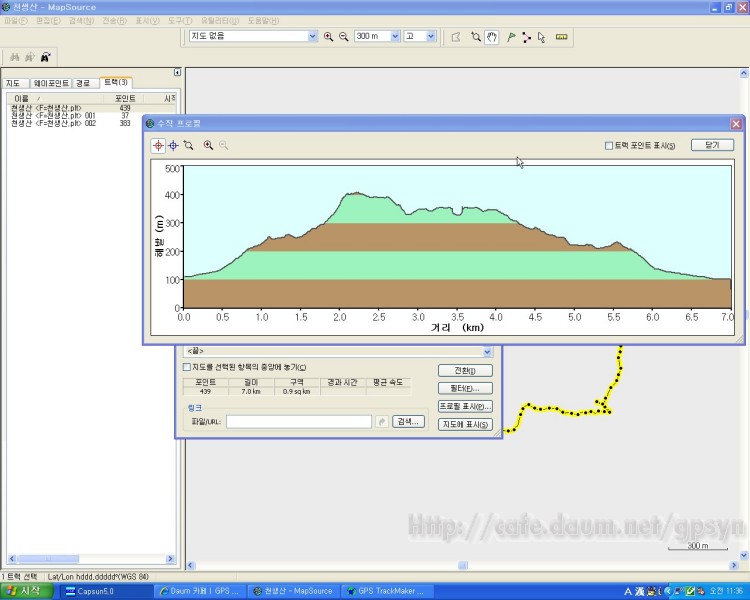Open the 파일(F) menu
Screen dimensions: 750x600
(x=16, y=21)
